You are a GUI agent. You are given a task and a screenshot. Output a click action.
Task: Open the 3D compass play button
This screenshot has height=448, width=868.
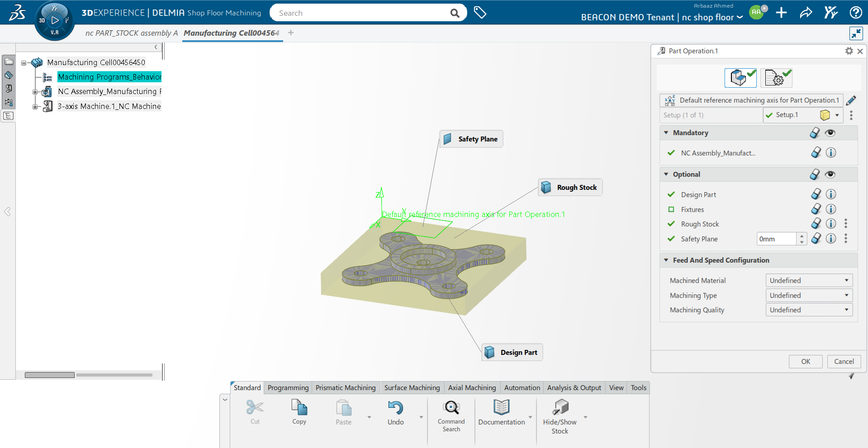[55, 20]
